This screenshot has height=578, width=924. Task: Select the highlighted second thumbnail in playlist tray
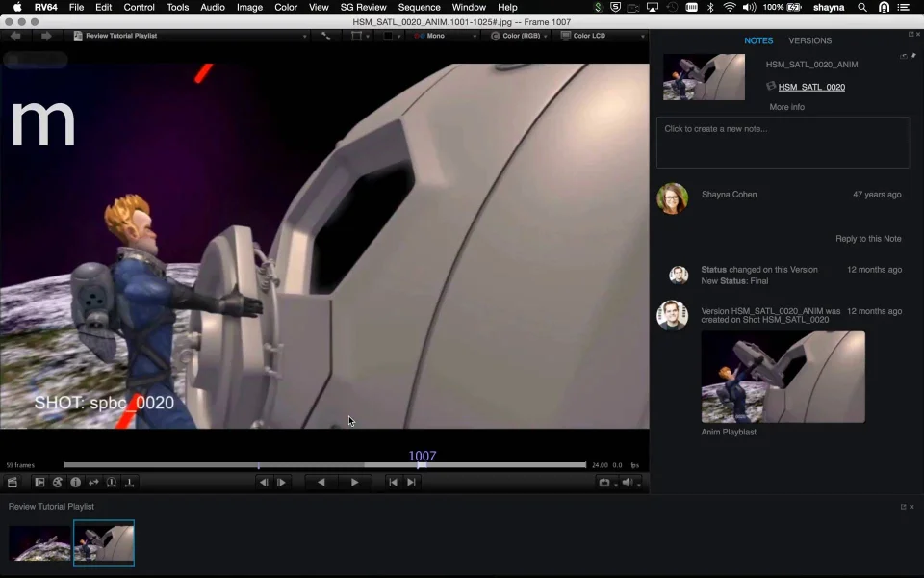pos(104,543)
